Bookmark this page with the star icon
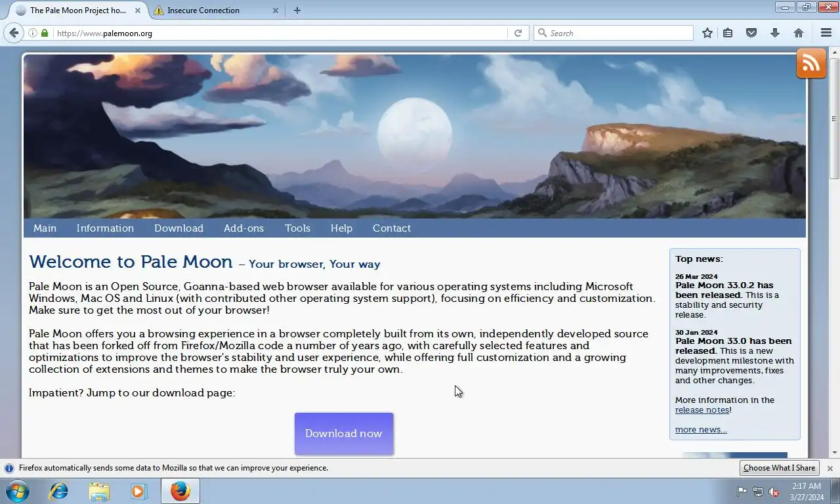 click(707, 33)
